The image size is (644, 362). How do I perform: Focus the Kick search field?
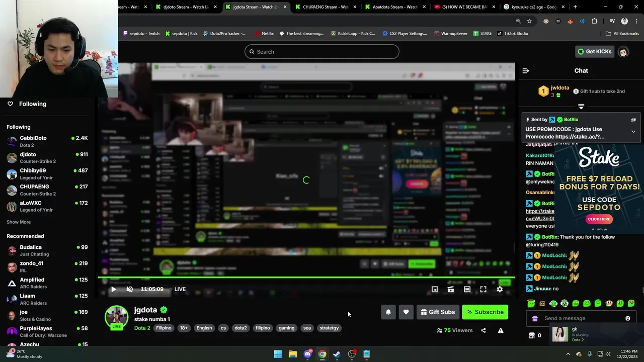[322, 52]
